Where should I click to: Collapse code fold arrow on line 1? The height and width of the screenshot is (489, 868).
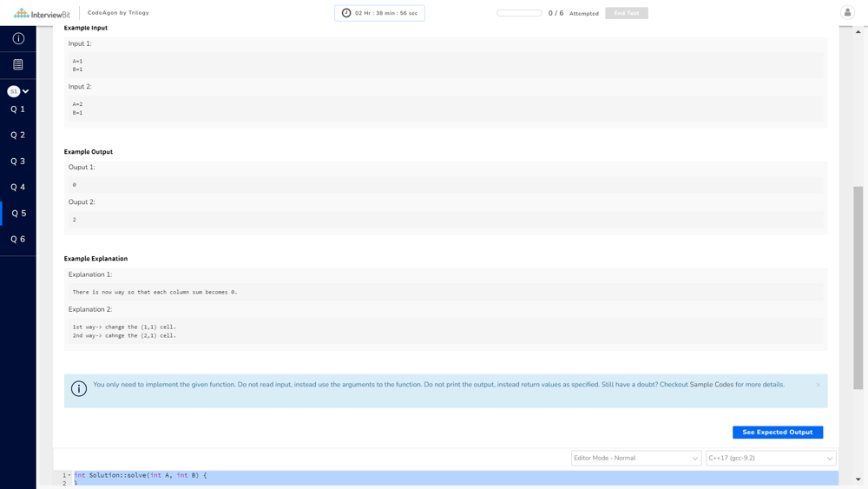click(69, 475)
